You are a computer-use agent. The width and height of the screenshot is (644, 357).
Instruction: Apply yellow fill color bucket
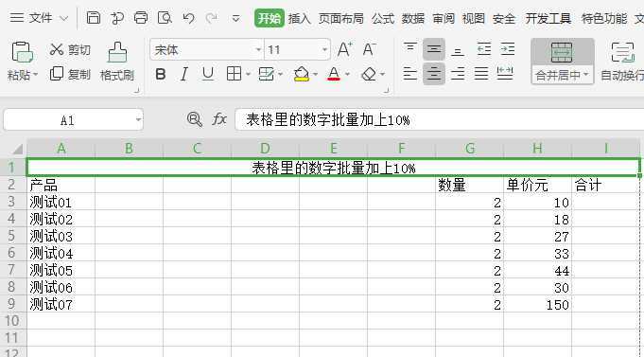302,74
